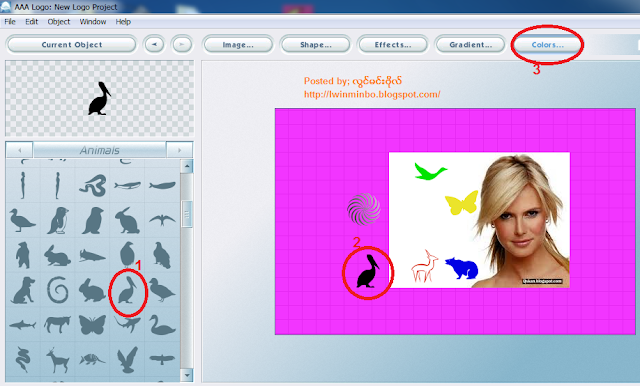Select the standing bear silhouette
Image resolution: width=640 pixels, height=386 pixels.
click(x=22, y=255)
